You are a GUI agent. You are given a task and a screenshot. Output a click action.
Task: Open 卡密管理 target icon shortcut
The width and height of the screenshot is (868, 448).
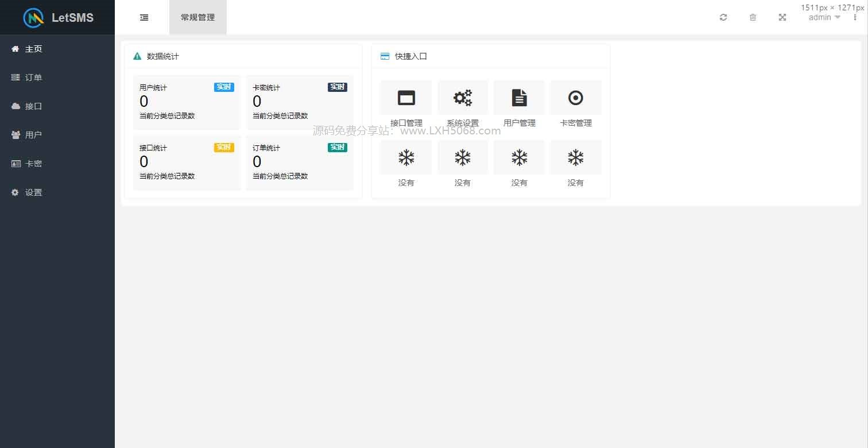[x=575, y=98]
